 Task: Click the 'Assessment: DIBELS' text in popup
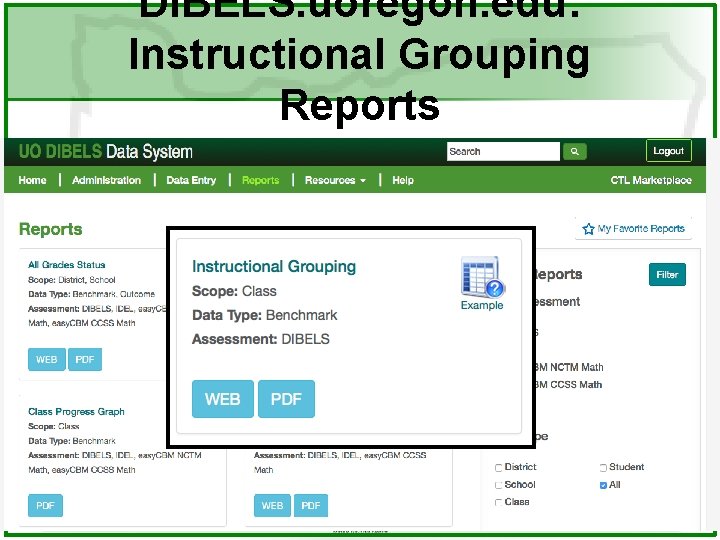click(x=261, y=339)
